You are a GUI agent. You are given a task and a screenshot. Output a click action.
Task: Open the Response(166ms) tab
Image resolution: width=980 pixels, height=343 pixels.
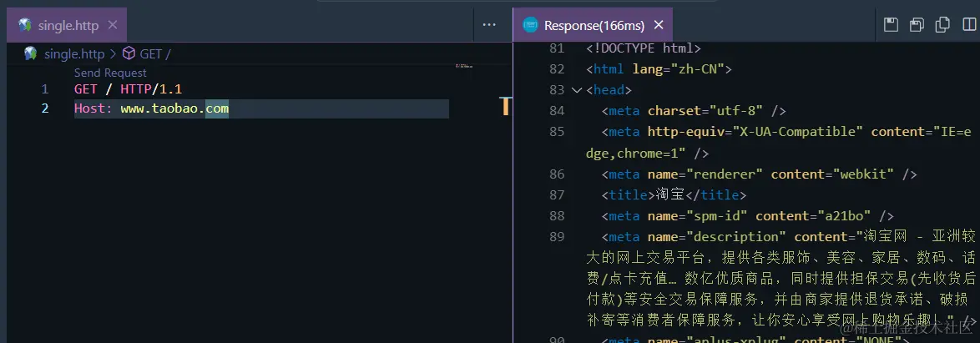(594, 25)
